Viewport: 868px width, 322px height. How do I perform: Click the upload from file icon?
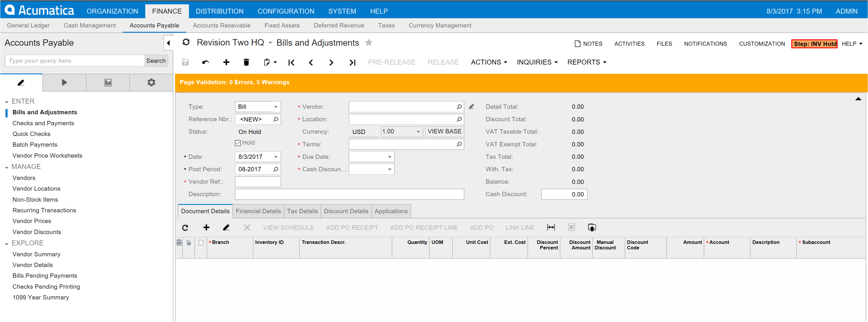(x=592, y=227)
